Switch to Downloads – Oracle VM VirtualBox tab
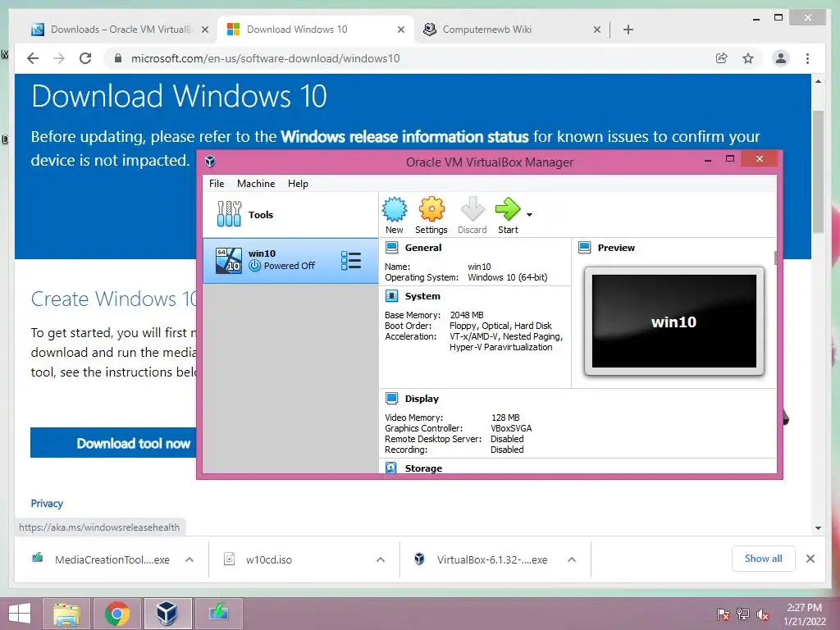 coord(121,30)
